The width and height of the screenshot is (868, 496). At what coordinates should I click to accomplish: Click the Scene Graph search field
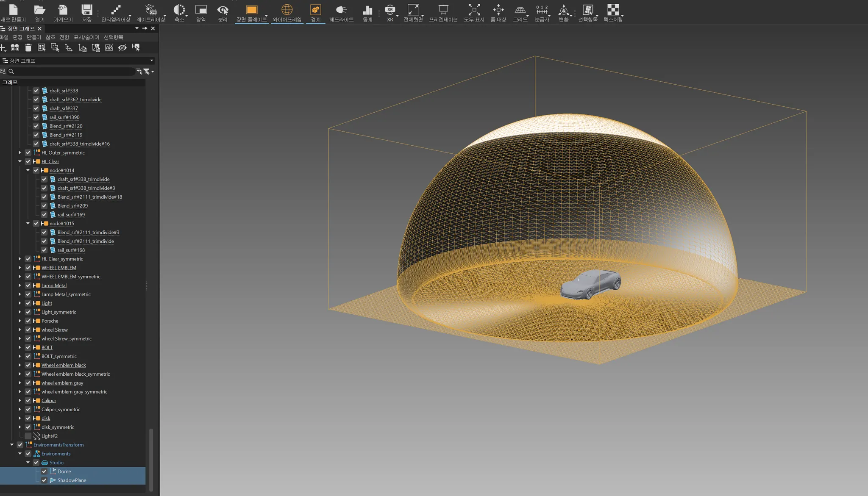[x=74, y=72]
